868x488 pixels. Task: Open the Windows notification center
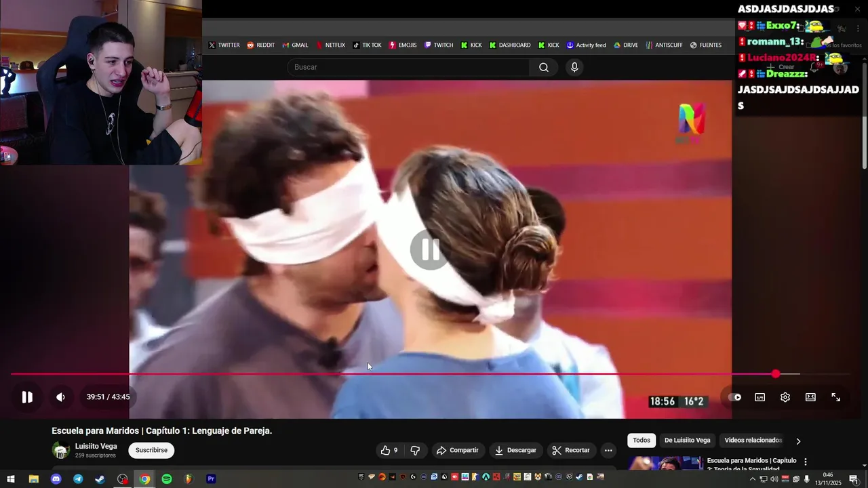(854, 479)
